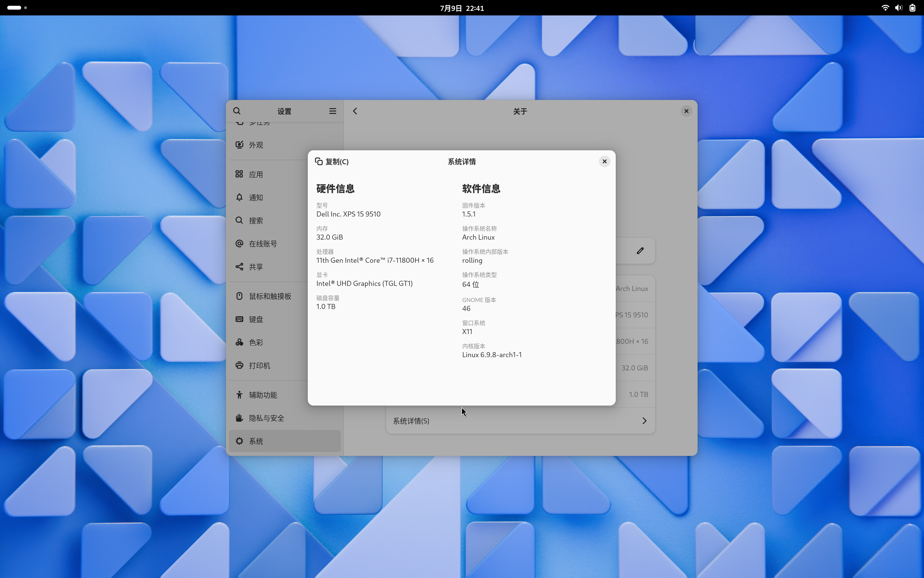The height and width of the screenshot is (578, 924).
Task: Click the Wi-Fi icon in top bar
Action: tap(885, 8)
